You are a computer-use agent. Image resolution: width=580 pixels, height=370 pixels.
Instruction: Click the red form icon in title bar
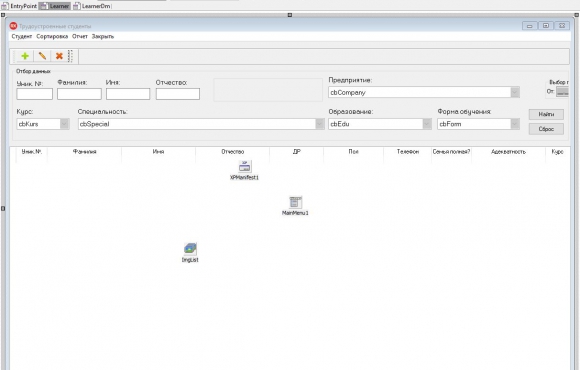[13, 26]
